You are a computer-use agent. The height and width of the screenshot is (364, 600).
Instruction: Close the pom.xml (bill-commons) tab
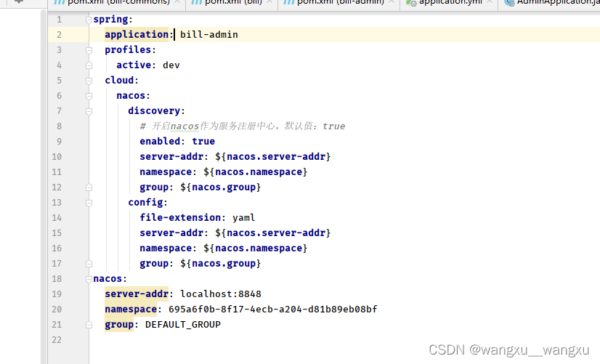click(x=177, y=2)
